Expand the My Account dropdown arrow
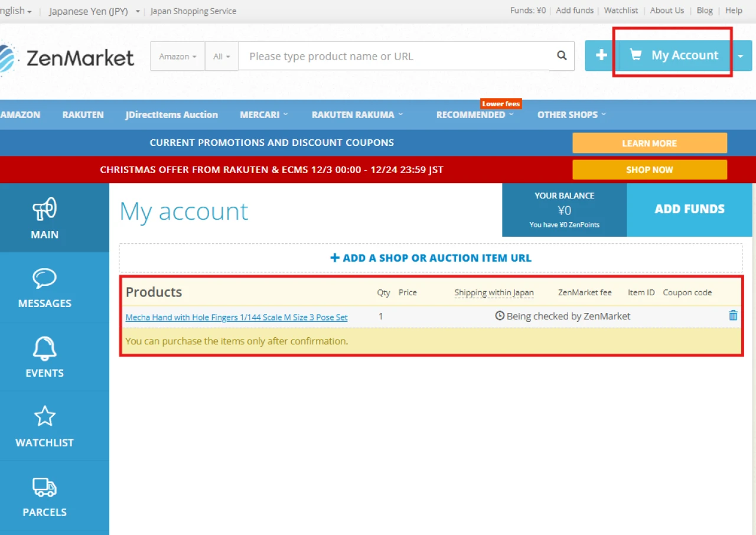This screenshot has height=535, width=756. (741, 56)
